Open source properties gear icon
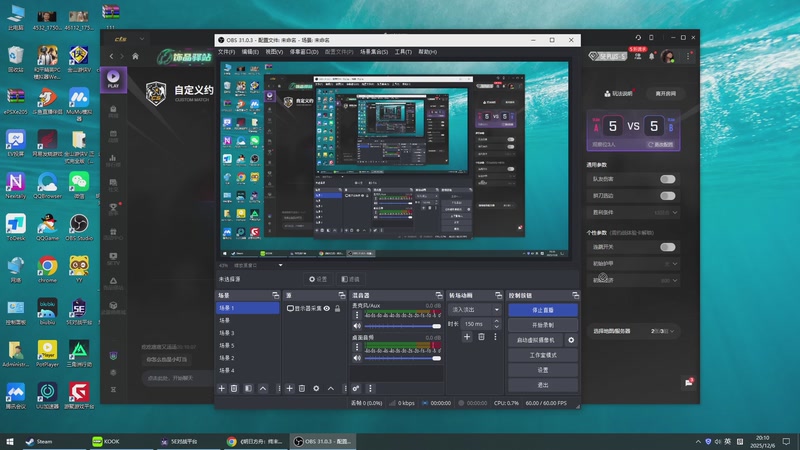Screen dimensions: 800x450 pos(316,389)
